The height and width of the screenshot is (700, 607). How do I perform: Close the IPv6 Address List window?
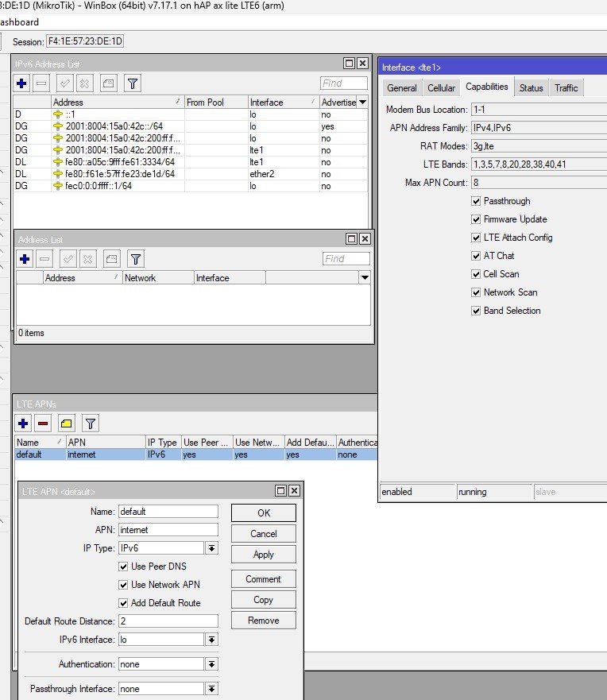pos(363,64)
